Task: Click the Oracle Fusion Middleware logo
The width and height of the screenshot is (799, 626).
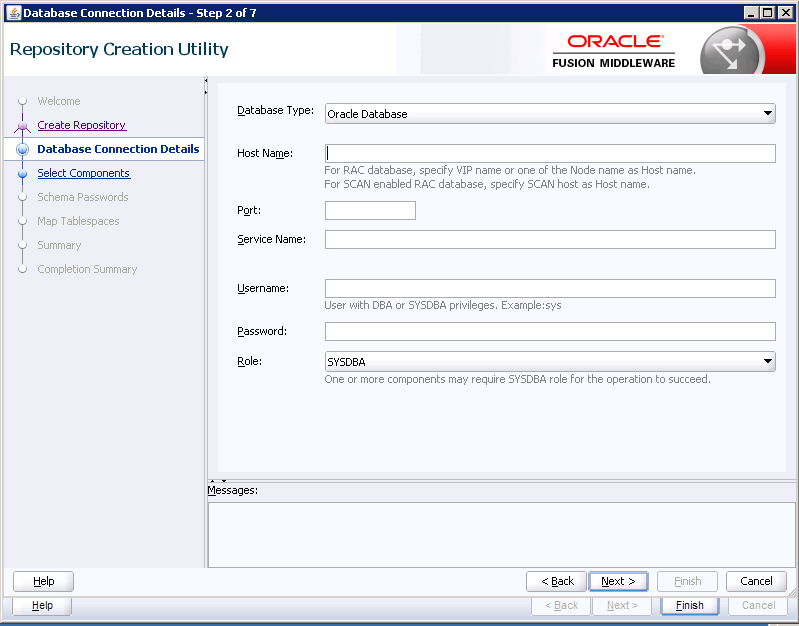Action: coord(614,51)
